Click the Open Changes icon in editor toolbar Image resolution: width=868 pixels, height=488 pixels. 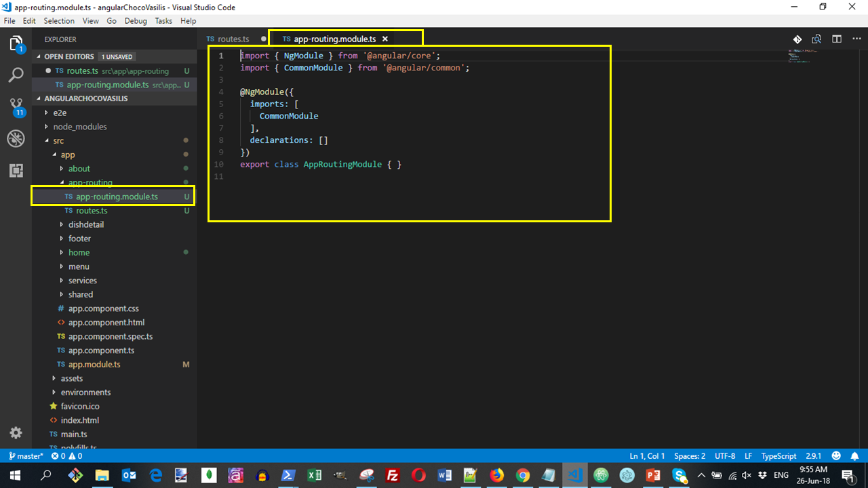pyautogui.click(x=816, y=39)
